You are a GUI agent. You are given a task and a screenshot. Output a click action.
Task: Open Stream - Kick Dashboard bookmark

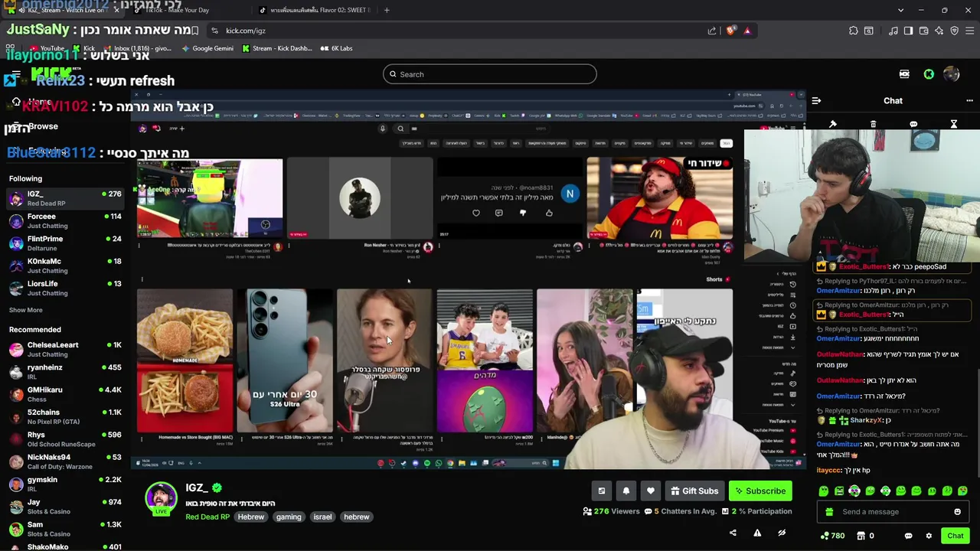277,48
